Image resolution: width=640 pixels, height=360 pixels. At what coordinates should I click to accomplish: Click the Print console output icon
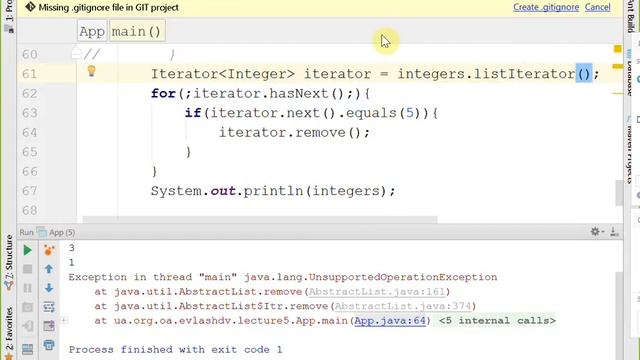(x=49, y=345)
